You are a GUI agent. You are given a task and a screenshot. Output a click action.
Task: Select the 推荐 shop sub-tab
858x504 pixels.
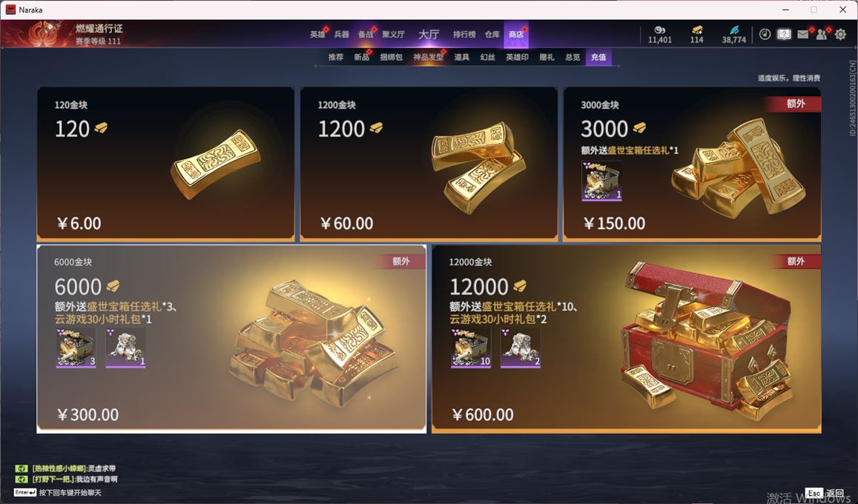335,57
